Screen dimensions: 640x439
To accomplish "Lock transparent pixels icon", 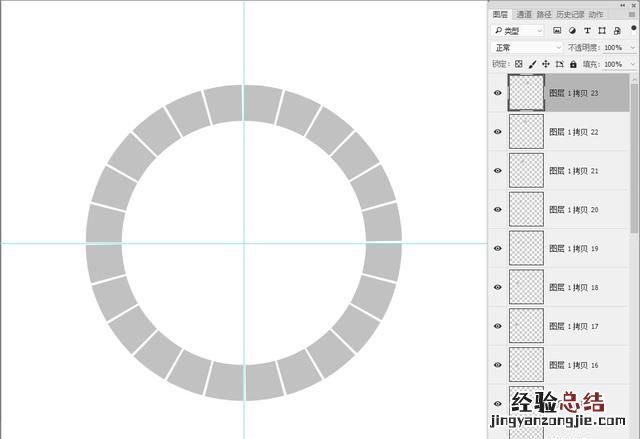I will click(x=518, y=64).
